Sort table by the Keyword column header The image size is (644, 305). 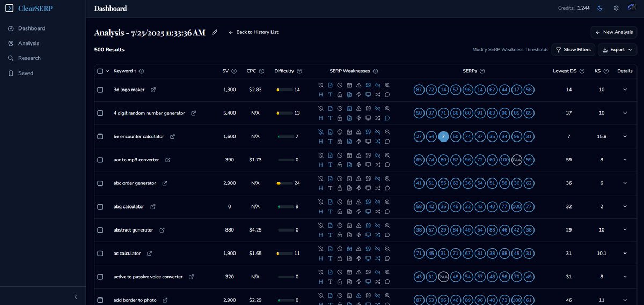(125, 71)
